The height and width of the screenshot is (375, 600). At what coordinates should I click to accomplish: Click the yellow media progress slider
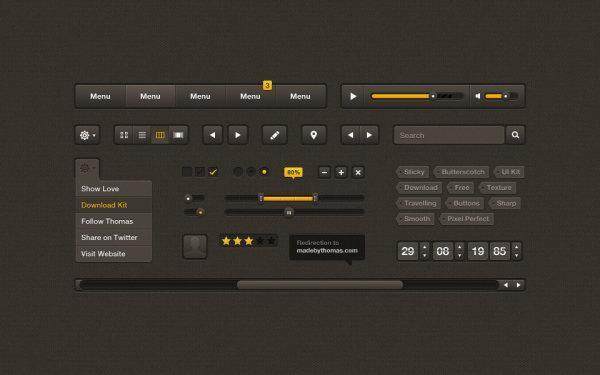click(x=416, y=96)
